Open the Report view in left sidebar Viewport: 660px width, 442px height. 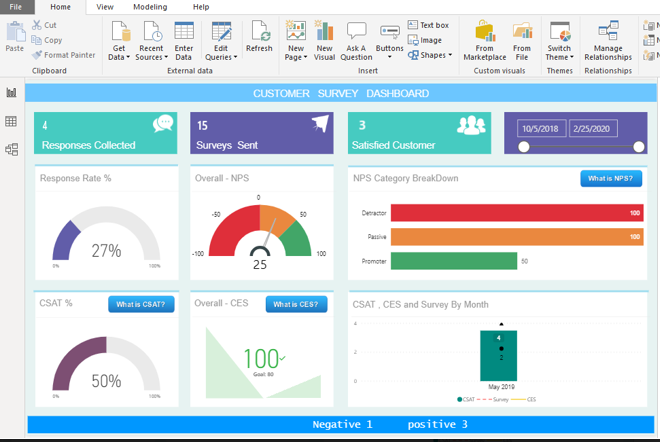[12, 92]
